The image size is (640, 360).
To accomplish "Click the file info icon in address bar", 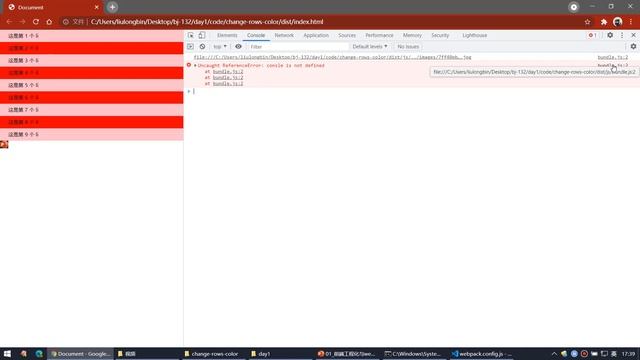I will (x=66, y=22).
